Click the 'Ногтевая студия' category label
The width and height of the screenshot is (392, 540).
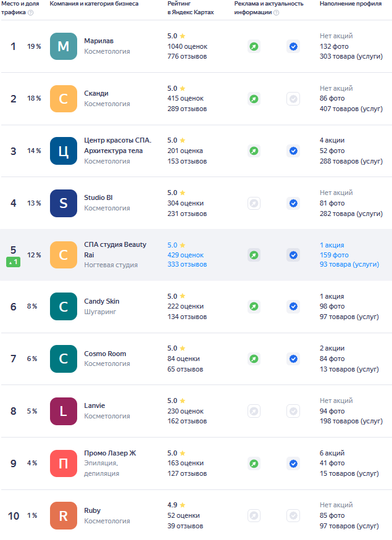click(111, 265)
